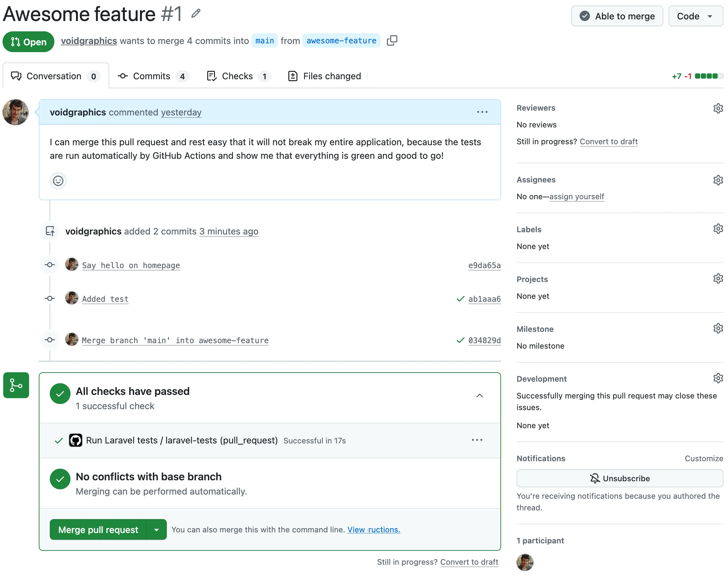Click the check status mark beside ab1aaa6
This screenshot has width=728, height=577.
460,299
